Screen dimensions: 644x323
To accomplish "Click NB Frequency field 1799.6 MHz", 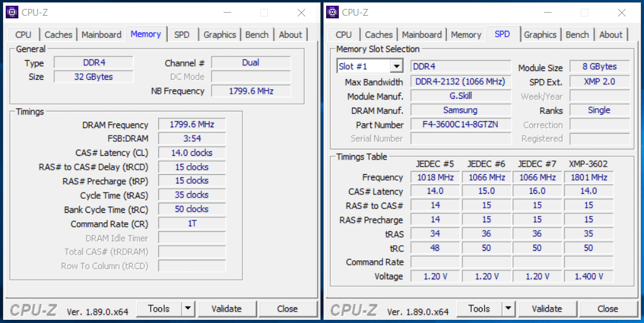I will [251, 91].
